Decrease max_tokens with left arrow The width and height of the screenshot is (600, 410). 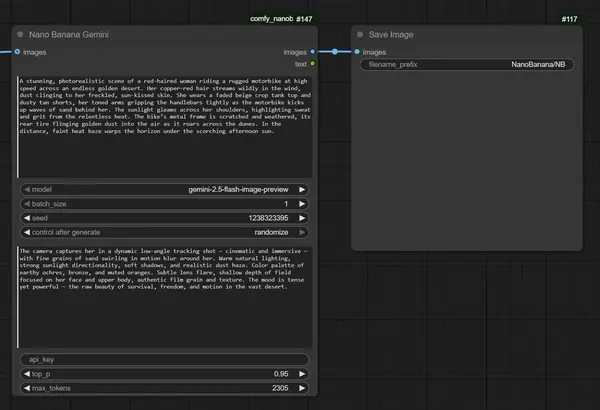[x=27, y=388]
